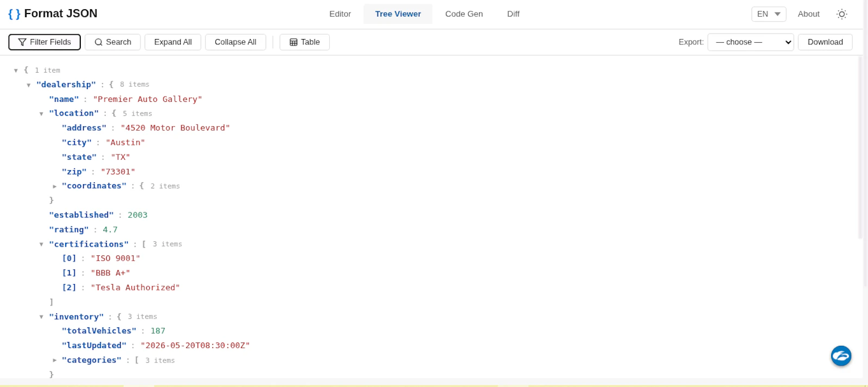Open the Search tool
868x387 pixels.
113,42
